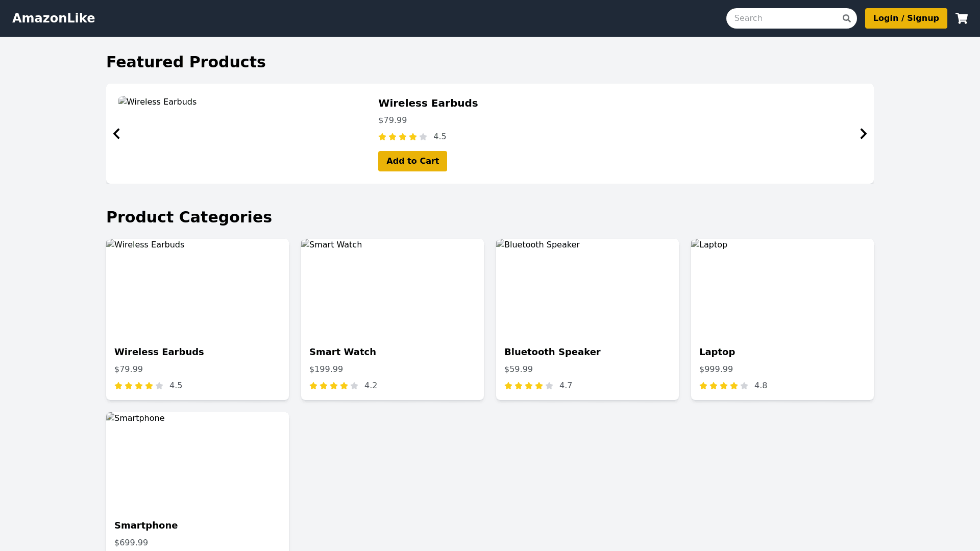Click the Smartphone product name
Screen dimensions: 980x551
pyautogui.click(x=146, y=525)
